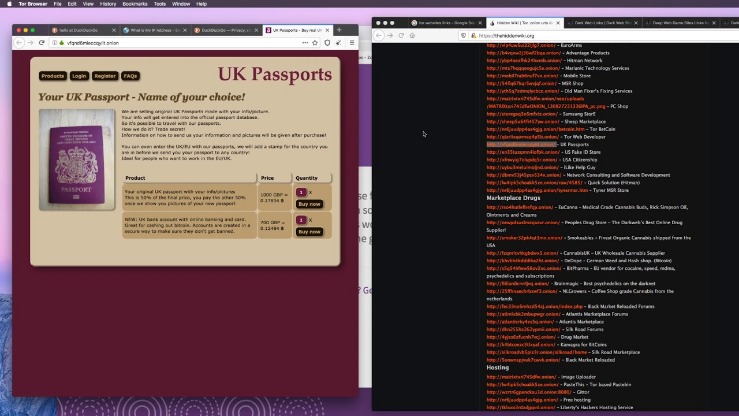Open the Tor Browser menu
Image resolution: width=739 pixels, height=416 pixels.
pyautogui.click(x=33, y=4)
